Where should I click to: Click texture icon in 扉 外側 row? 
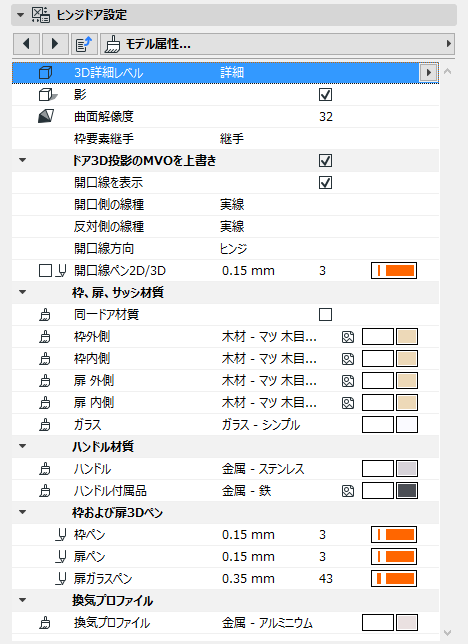pyautogui.click(x=348, y=381)
